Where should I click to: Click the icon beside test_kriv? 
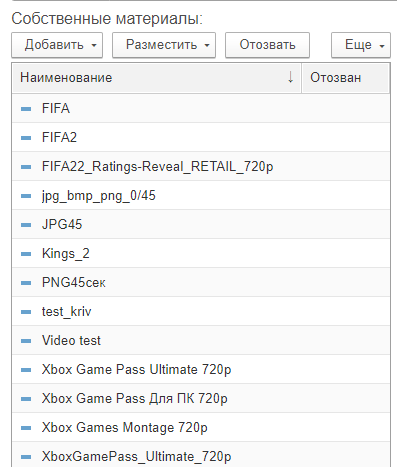pos(26,312)
